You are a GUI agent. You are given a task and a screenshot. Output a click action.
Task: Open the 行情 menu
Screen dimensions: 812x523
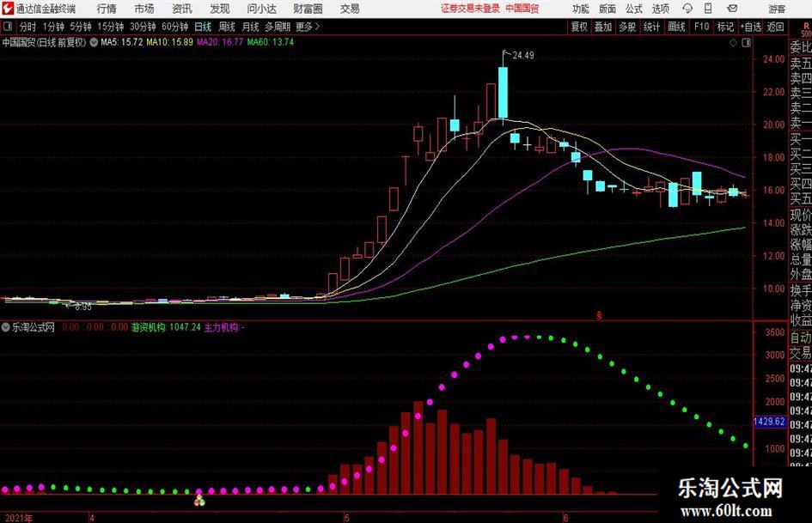coord(107,9)
